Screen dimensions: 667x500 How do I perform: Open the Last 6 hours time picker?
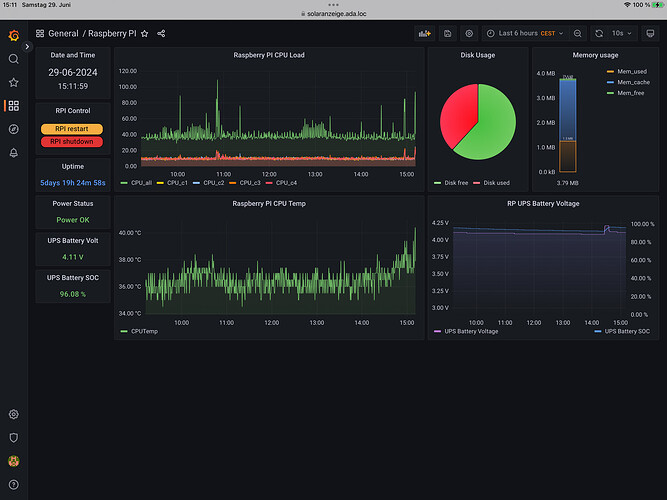point(525,33)
